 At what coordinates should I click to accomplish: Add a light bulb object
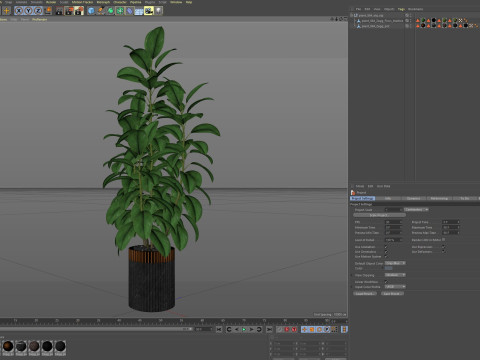click(158, 11)
